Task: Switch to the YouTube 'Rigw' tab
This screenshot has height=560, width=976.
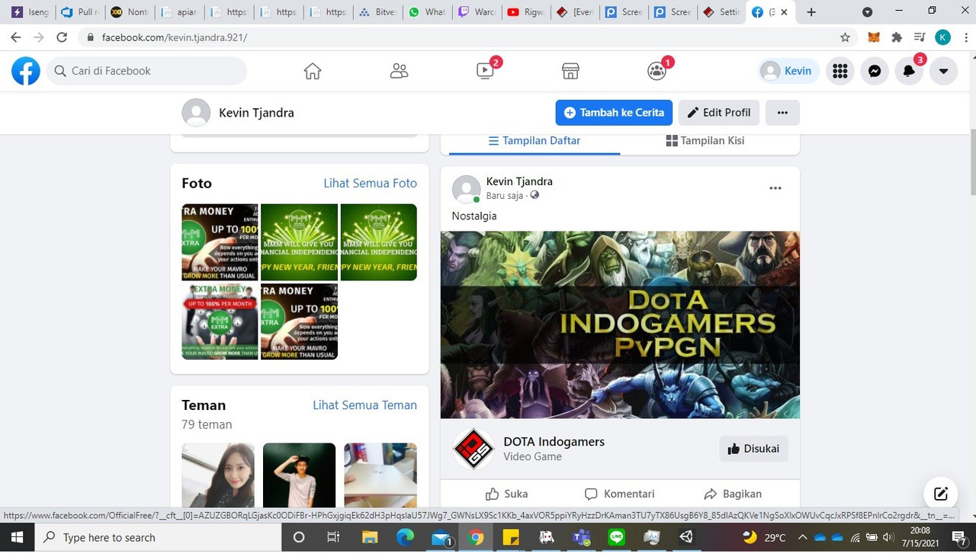Action: coord(526,12)
